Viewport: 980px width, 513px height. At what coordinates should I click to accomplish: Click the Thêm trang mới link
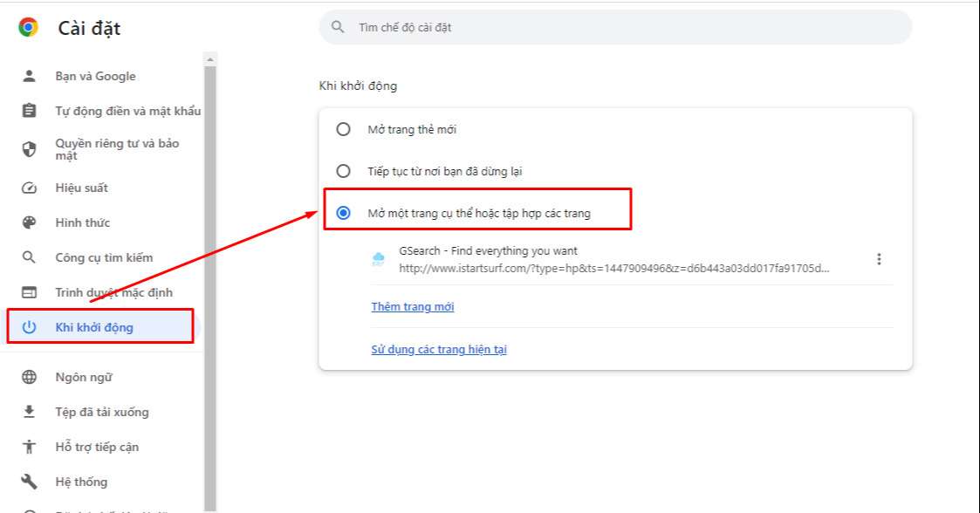[x=413, y=307]
